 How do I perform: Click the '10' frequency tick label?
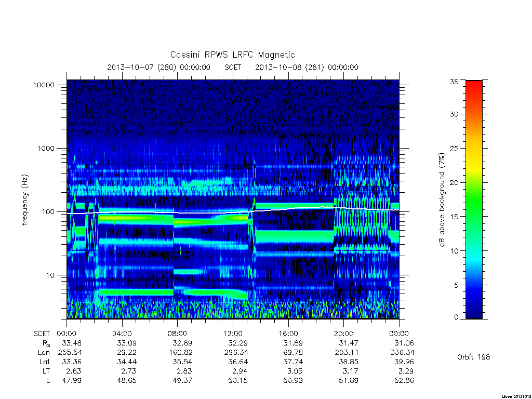50,275
